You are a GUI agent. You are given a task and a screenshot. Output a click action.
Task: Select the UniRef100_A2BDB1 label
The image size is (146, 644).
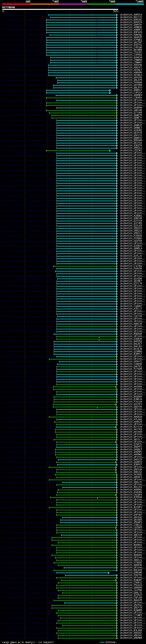(x=131, y=216)
